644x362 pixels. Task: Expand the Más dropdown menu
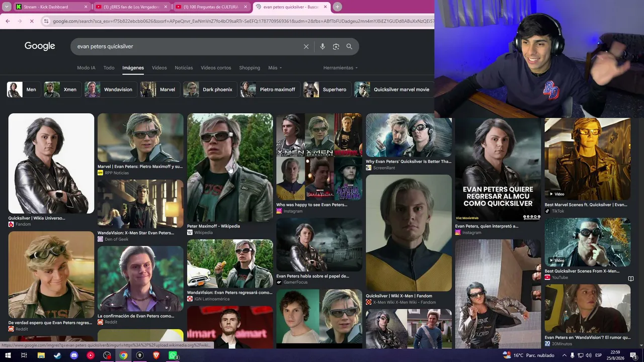click(x=275, y=68)
